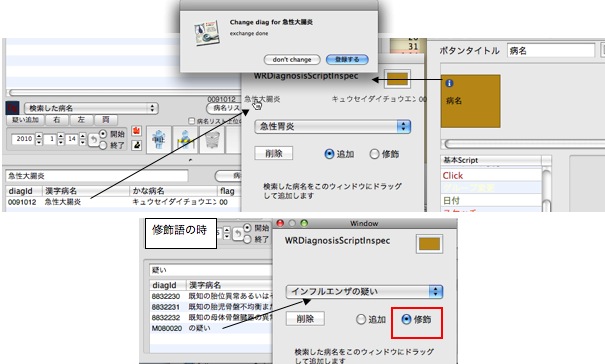Click the large gold 病名 tile
The image size is (605, 364).
point(471,101)
